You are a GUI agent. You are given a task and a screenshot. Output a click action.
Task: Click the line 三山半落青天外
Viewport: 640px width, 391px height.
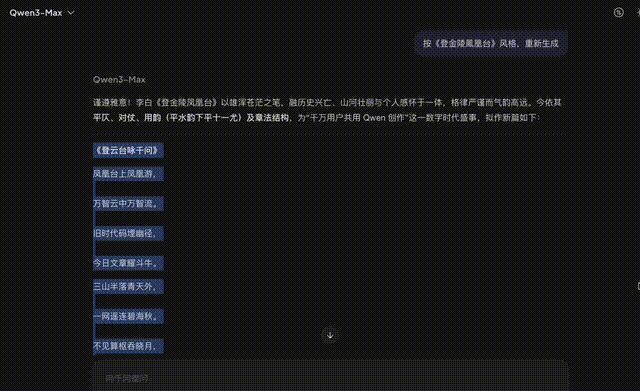128,287
